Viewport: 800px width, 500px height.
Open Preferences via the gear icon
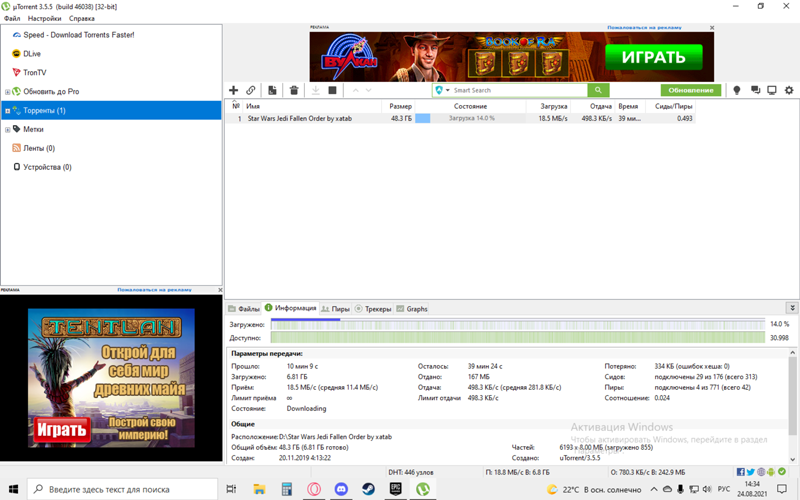pos(789,90)
